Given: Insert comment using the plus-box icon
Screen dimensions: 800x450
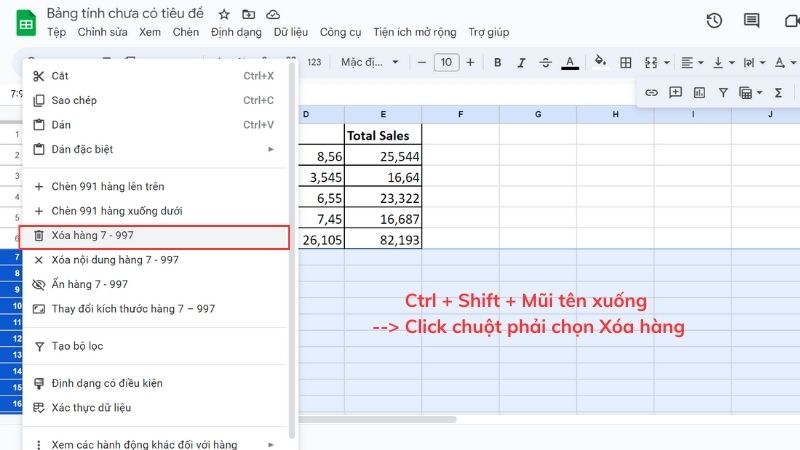Looking at the screenshot, I should 676,92.
